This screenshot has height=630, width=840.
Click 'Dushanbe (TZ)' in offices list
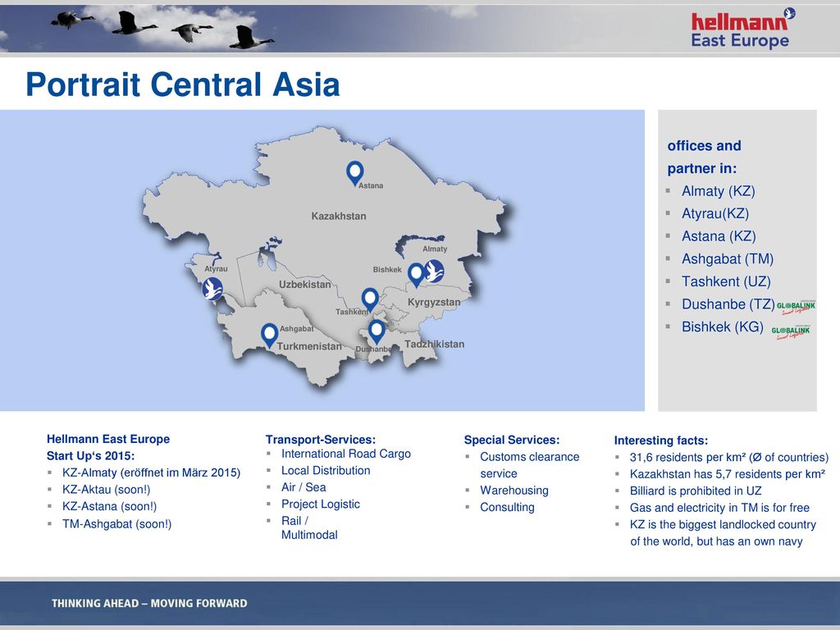tap(728, 304)
